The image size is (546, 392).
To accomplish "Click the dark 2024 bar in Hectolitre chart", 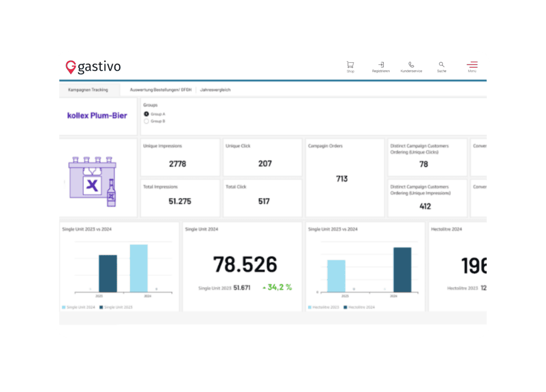I will [403, 269].
